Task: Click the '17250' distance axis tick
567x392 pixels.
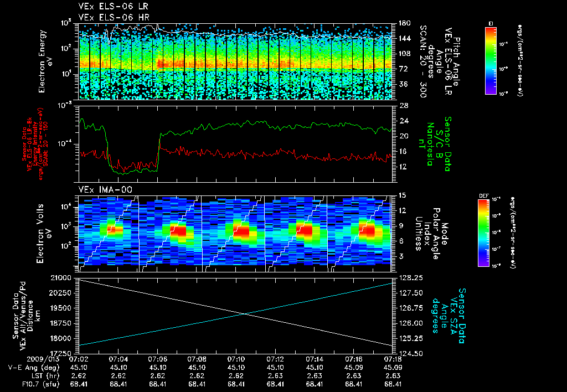Action: click(x=60, y=353)
